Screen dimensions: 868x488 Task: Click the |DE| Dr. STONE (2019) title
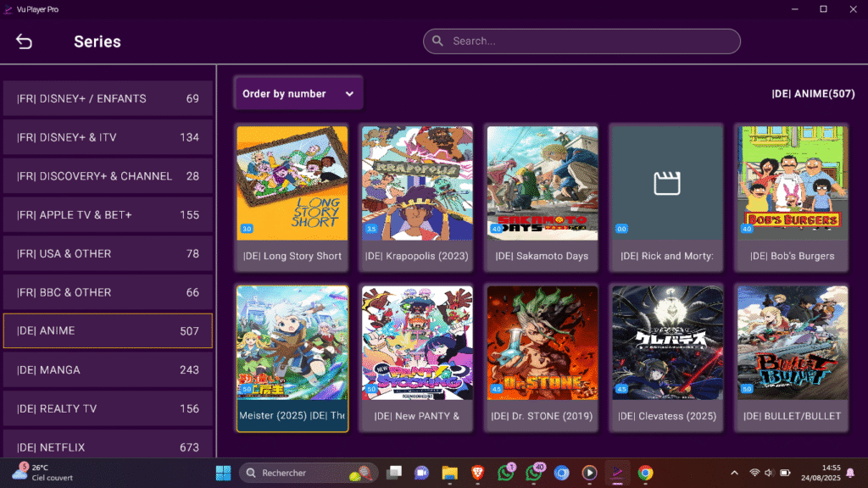point(542,416)
